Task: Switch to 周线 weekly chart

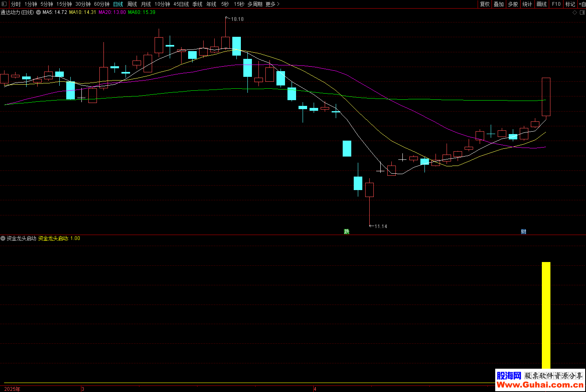Action: pos(132,4)
